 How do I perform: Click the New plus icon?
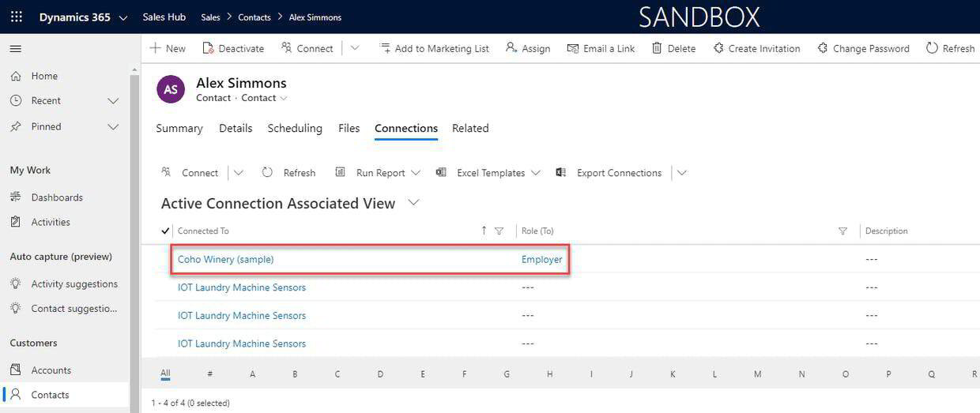pyautogui.click(x=156, y=48)
